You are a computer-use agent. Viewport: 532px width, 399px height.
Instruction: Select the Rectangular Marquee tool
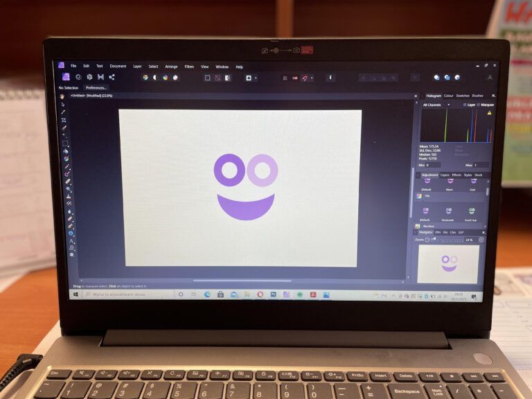(65, 143)
